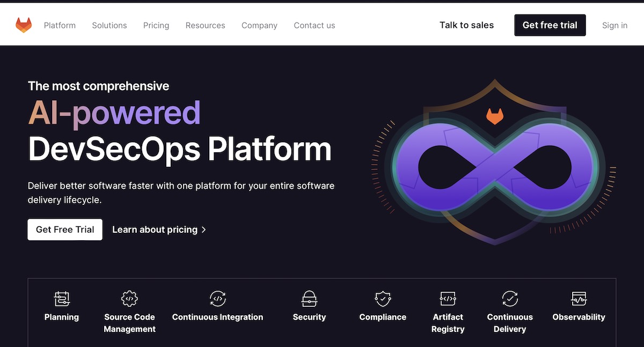Open the Platform menu
Image resolution: width=644 pixels, height=347 pixels.
tap(60, 25)
